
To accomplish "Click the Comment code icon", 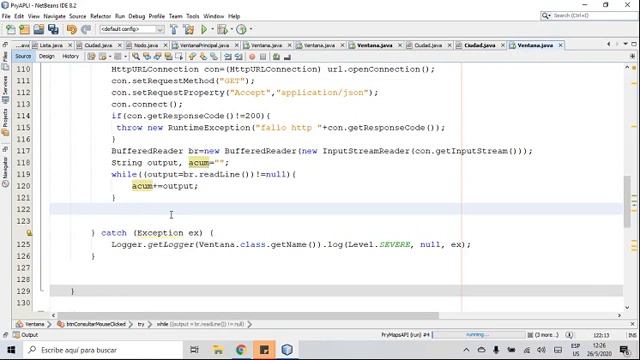I will pos(276,56).
